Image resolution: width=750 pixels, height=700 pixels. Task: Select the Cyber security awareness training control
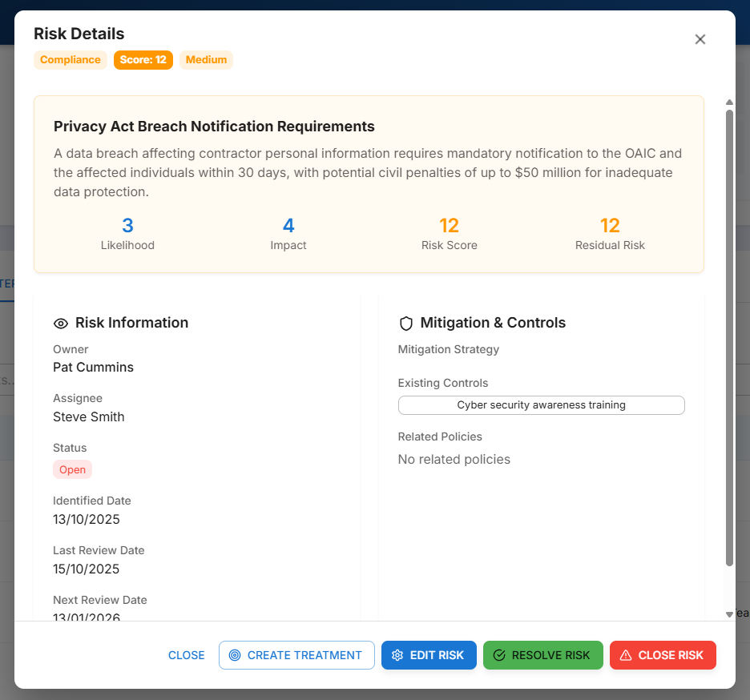541,405
